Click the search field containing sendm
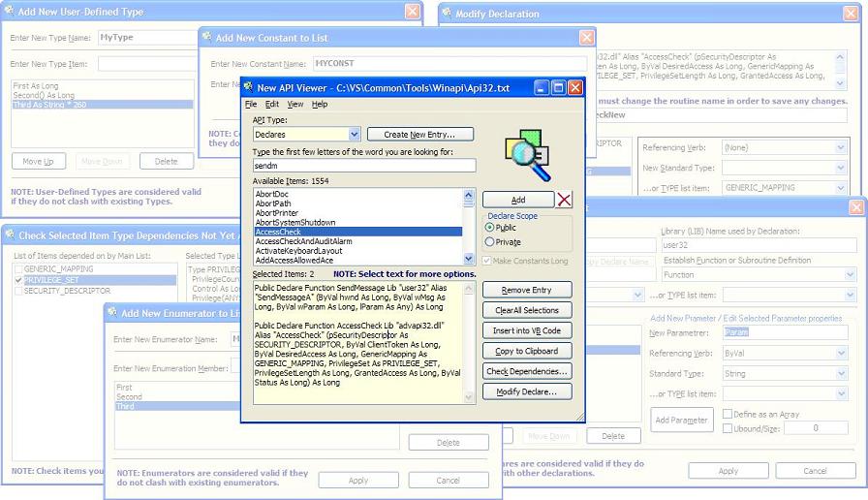868x500 pixels. click(x=363, y=166)
